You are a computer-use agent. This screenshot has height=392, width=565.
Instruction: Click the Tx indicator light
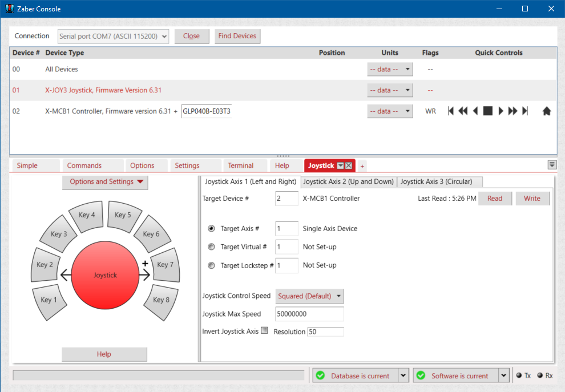point(519,375)
